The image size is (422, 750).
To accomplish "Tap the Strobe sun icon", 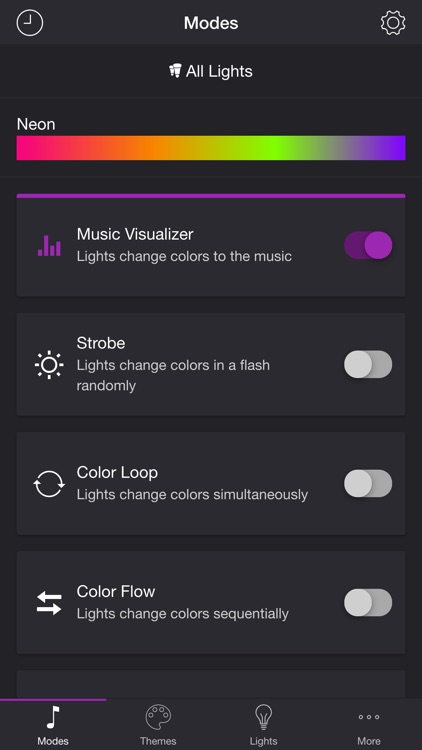I will click(x=49, y=365).
